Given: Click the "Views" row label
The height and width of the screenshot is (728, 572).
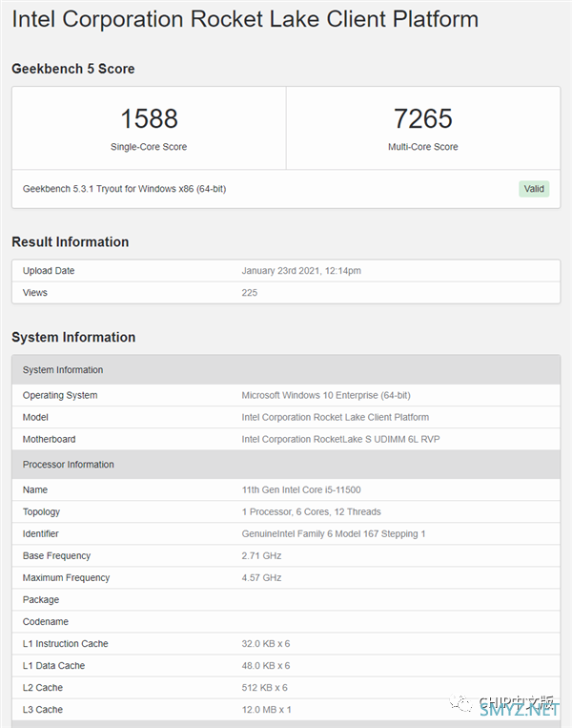Looking at the screenshot, I should 35,293.
